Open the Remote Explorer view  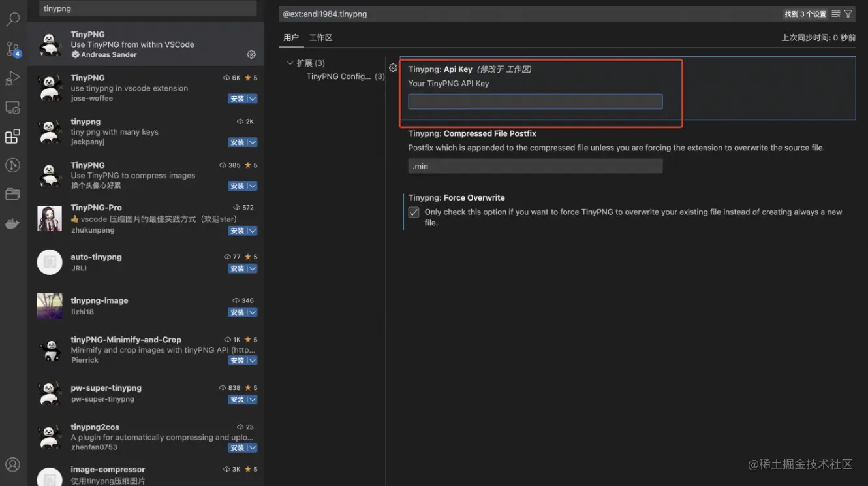click(12, 108)
